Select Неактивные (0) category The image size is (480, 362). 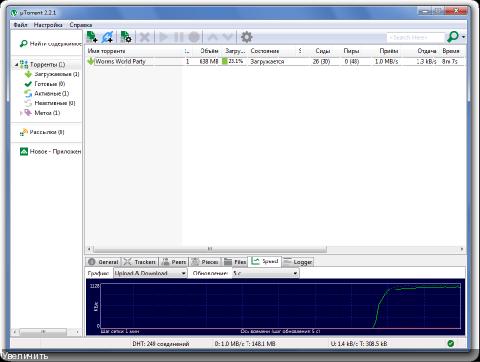click(x=55, y=103)
